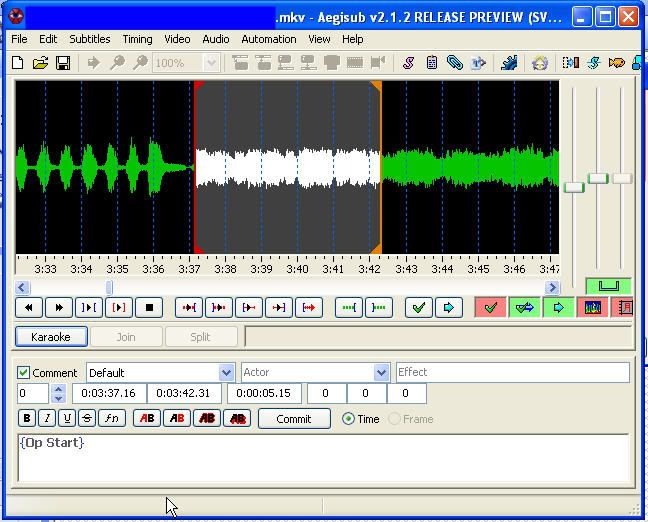Open the Translation Assistant fish icon
648x522 pixels.
[x=617, y=63]
